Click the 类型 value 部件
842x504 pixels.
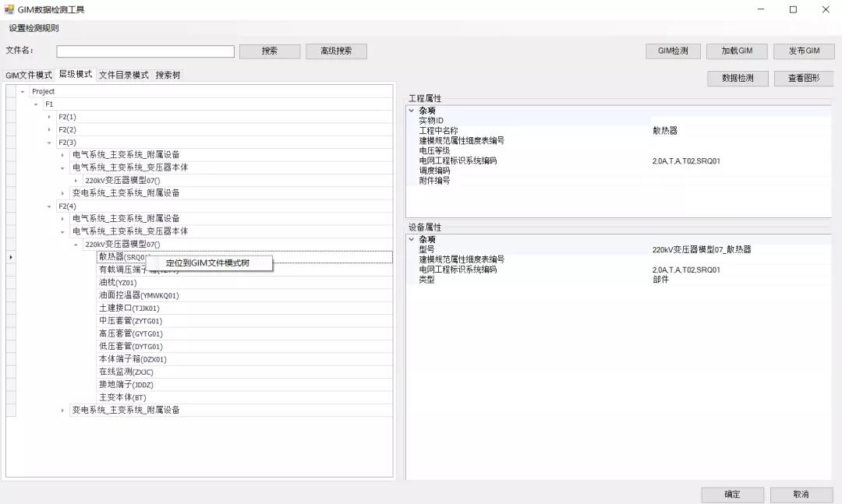point(660,280)
